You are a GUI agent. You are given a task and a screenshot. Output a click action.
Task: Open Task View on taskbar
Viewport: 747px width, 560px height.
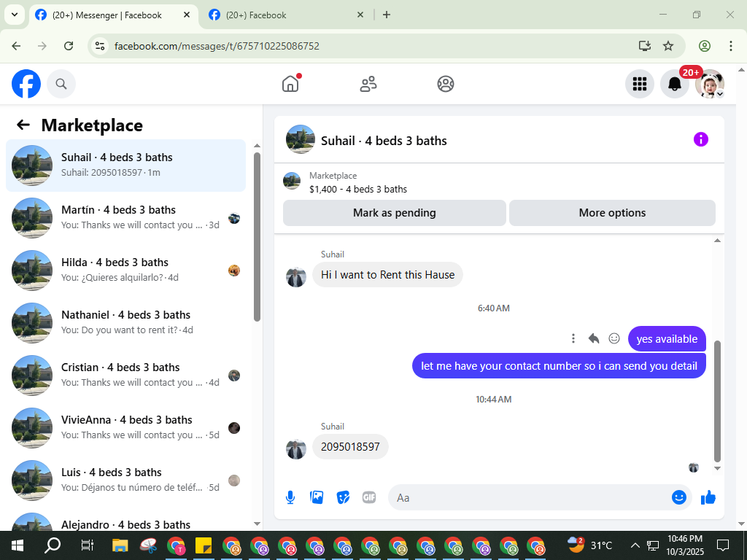coord(88,545)
